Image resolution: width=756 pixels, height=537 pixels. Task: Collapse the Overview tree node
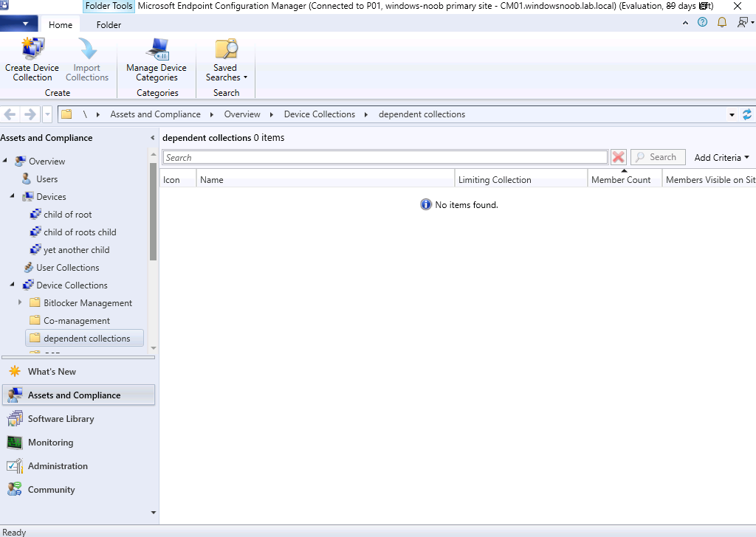pyautogui.click(x=5, y=161)
